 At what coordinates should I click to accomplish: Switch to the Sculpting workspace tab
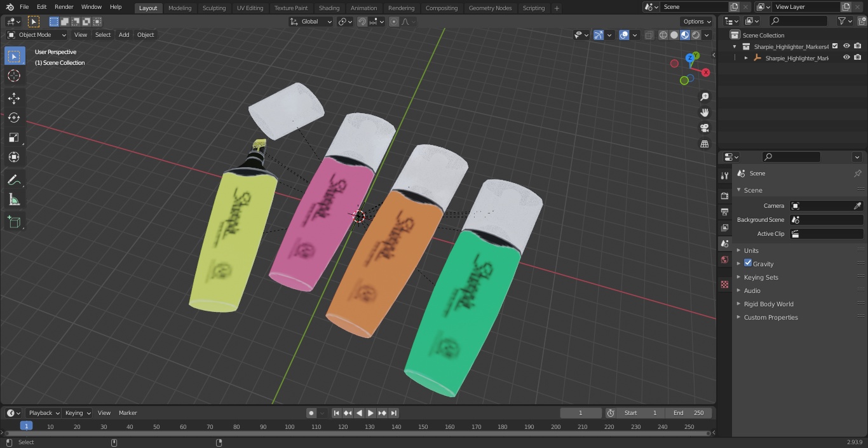tap(214, 8)
